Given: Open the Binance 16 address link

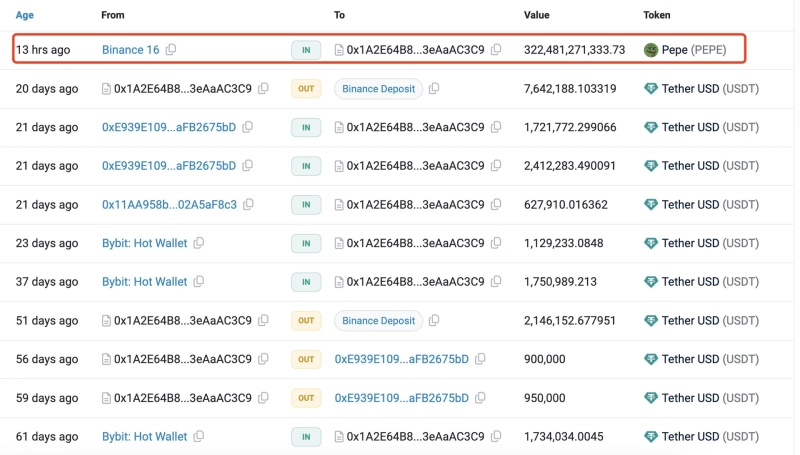Looking at the screenshot, I should click(130, 50).
